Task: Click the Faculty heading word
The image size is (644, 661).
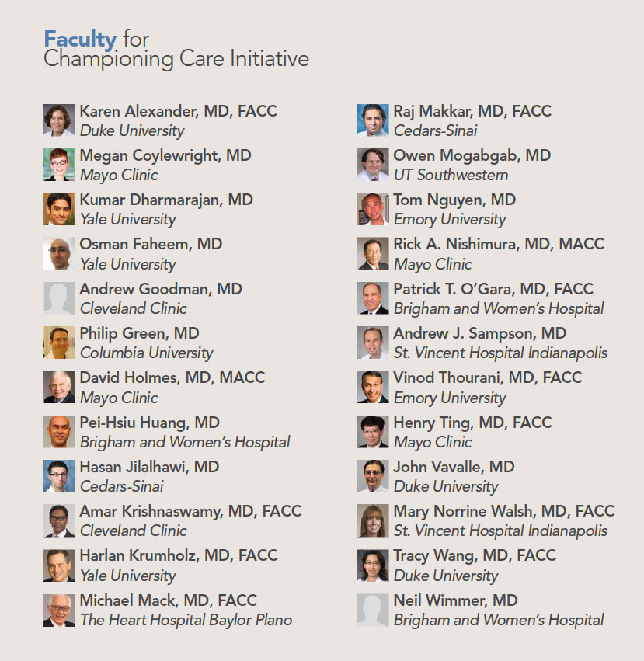Action: 80,38
